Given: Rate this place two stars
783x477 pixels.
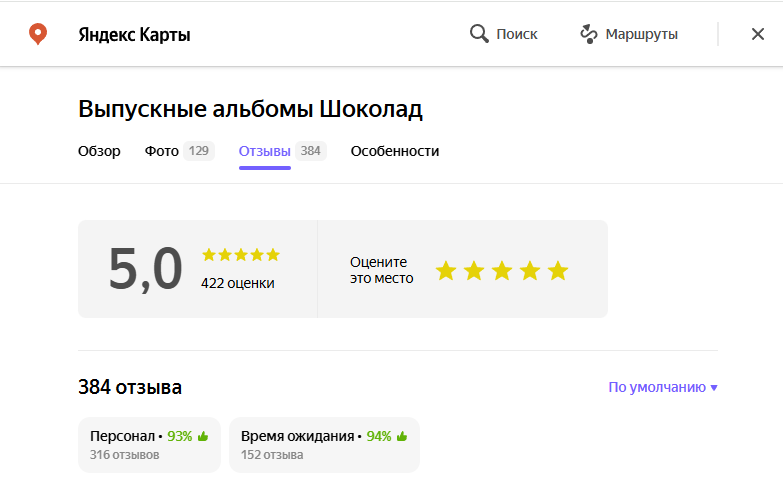Looking at the screenshot, I should [x=474, y=271].
